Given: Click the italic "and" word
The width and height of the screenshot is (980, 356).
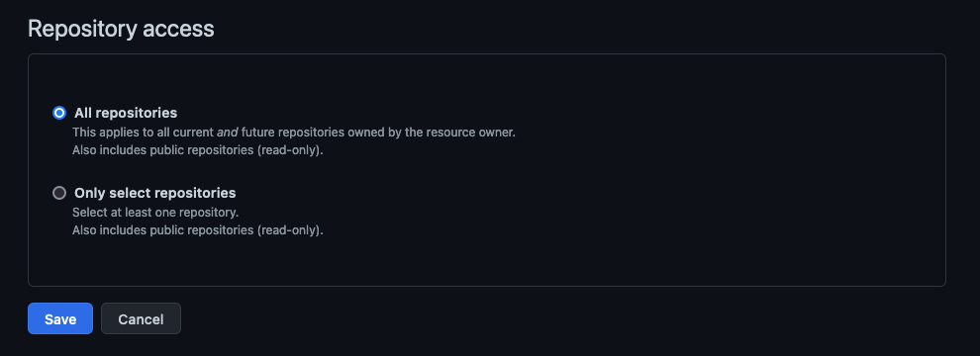Looking at the screenshot, I should [228, 133].
